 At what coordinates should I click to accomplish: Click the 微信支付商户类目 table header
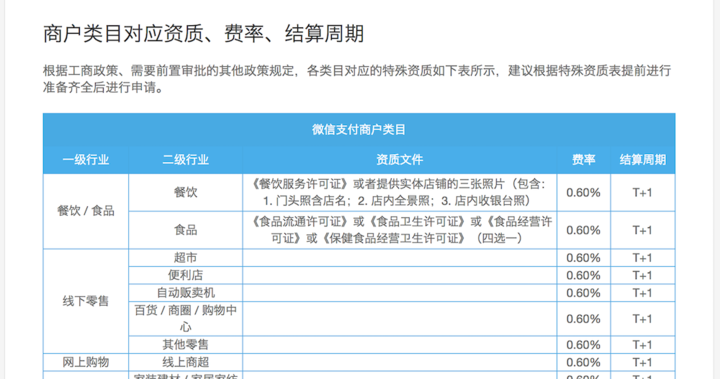coord(359,130)
